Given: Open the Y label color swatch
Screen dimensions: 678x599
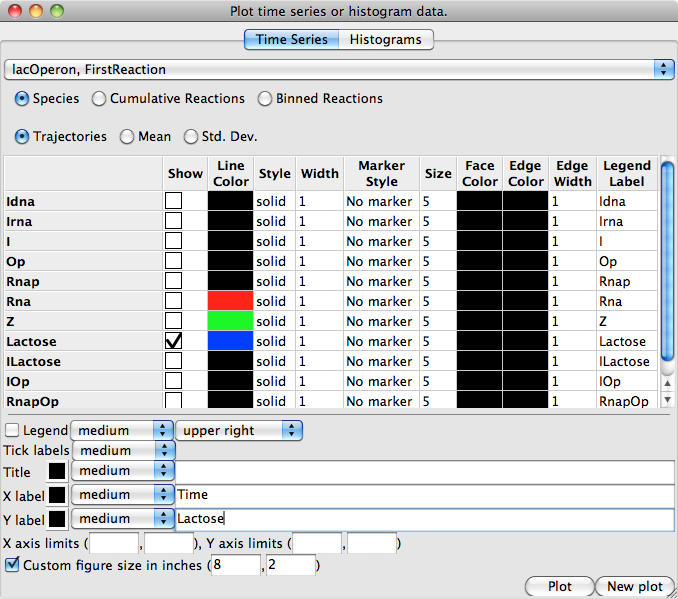Looking at the screenshot, I should point(57,518).
